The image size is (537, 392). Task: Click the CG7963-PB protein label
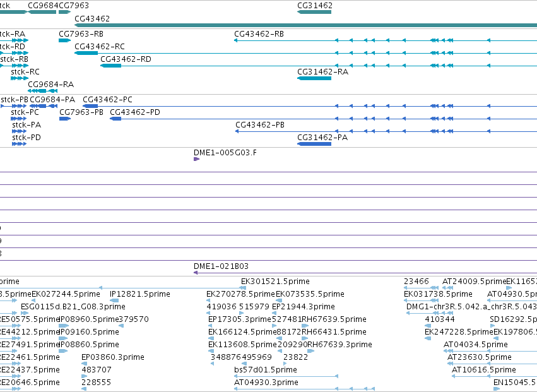click(x=81, y=112)
